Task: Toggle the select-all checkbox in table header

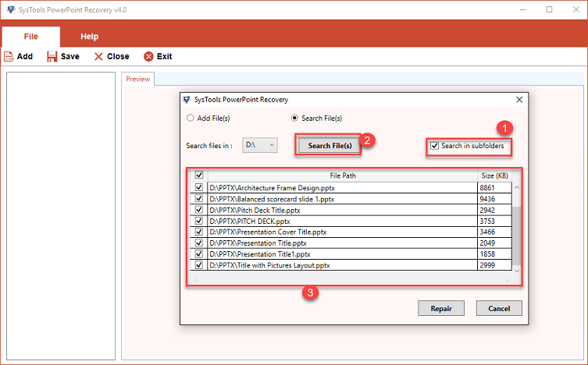Action: click(199, 175)
